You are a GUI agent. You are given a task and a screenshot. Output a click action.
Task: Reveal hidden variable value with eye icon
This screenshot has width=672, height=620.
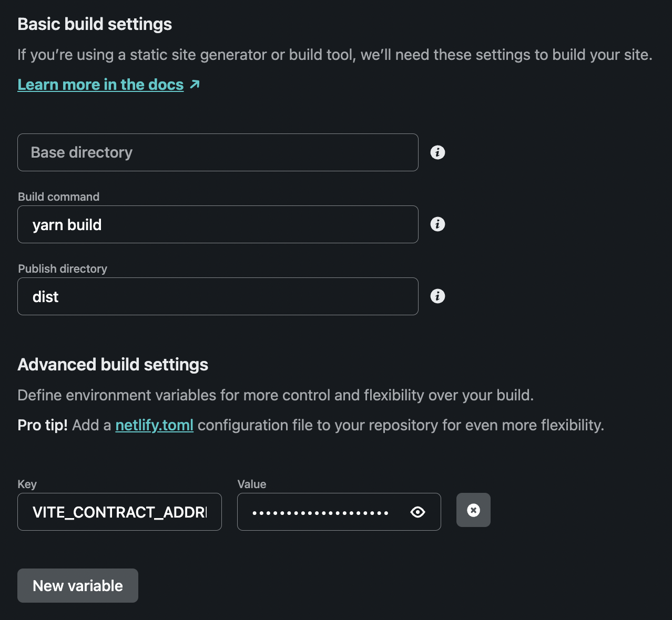click(418, 512)
